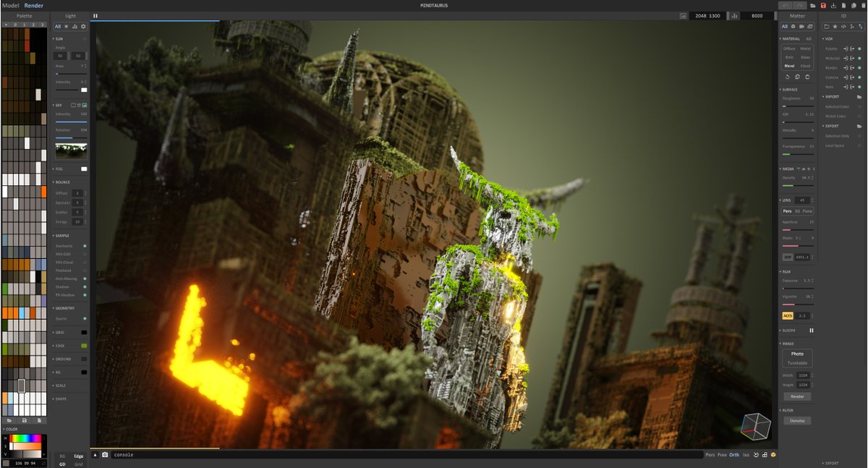868x468 pixels.
Task: Toggle the MIS-GGX option
Action: [85, 254]
